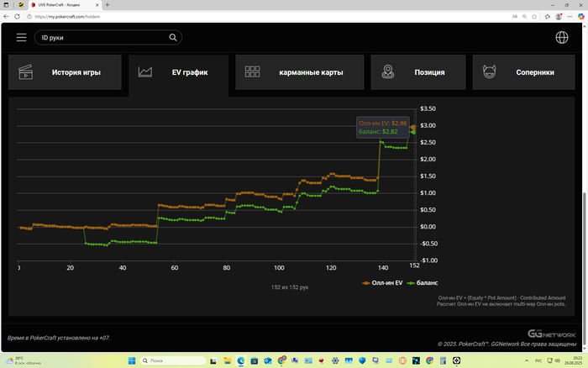Screen dimensions: 588x368
Task: Open the "карманные карты" tab
Action: click(x=300, y=72)
